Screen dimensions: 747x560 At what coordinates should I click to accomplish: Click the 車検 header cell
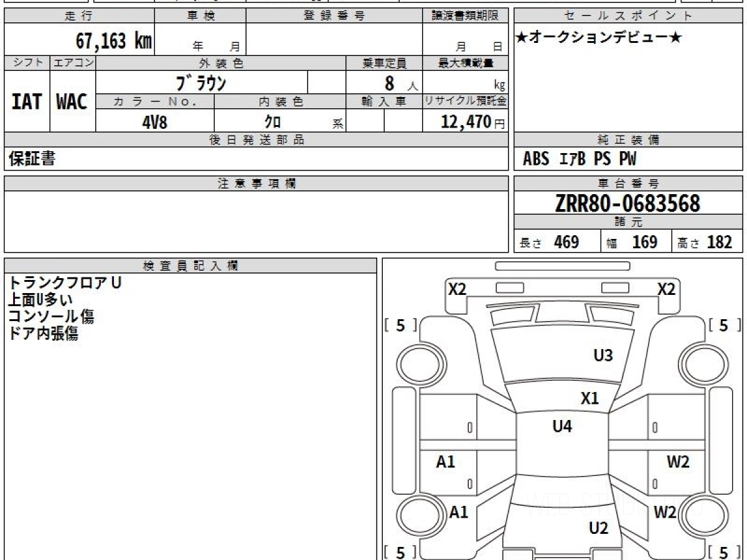coord(200,16)
